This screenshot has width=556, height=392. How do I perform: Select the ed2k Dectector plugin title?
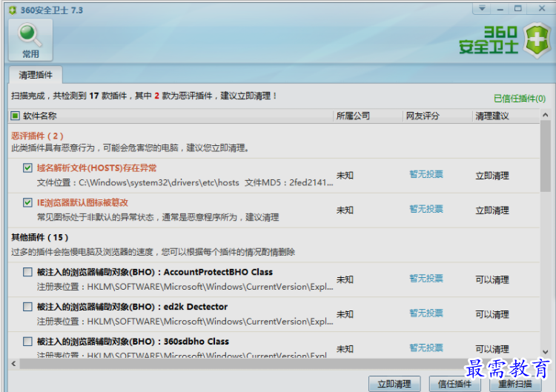[132, 307]
